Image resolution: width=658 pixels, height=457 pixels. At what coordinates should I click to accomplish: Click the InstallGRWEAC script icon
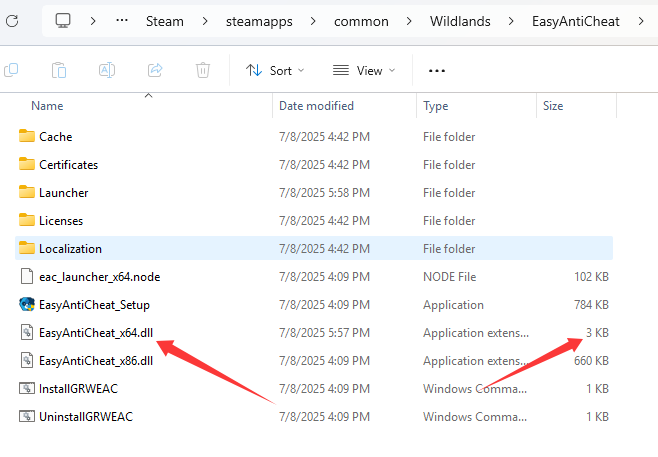click(x=27, y=388)
